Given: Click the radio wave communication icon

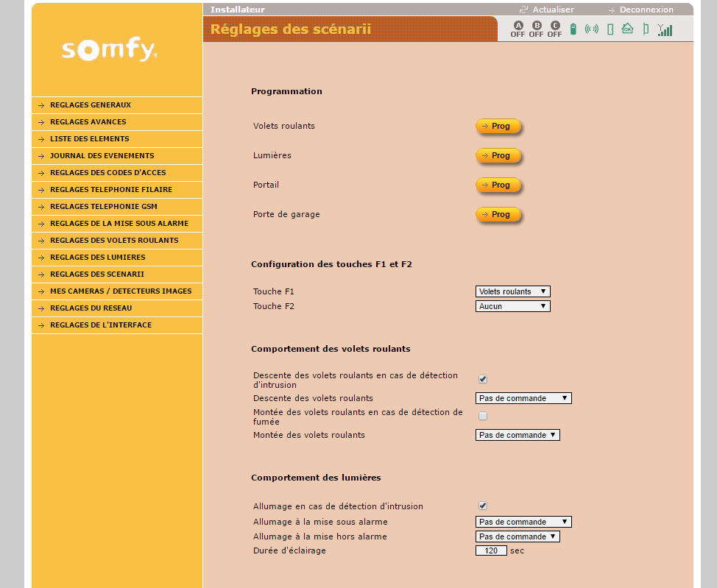Looking at the screenshot, I should [592, 29].
